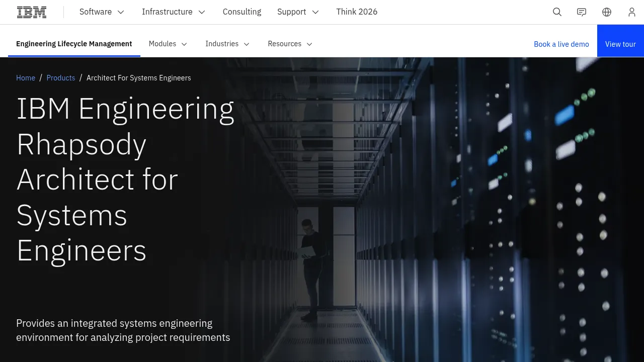Expand the Software menu
644x362 pixels.
click(102, 12)
